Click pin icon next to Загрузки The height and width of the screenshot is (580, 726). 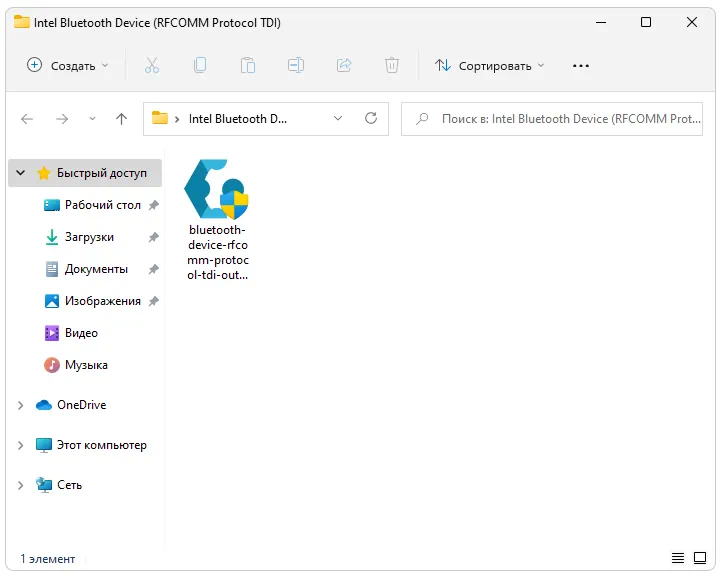pyautogui.click(x=154, y=237)
